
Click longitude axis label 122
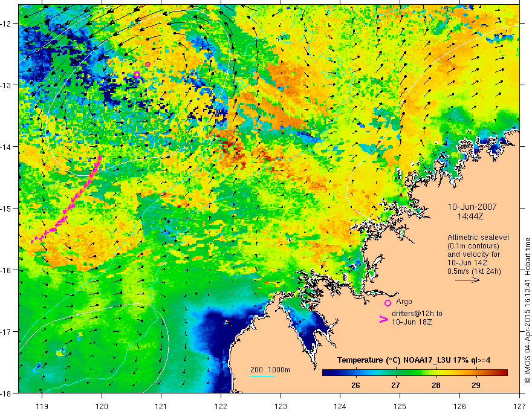coord(221,406)
